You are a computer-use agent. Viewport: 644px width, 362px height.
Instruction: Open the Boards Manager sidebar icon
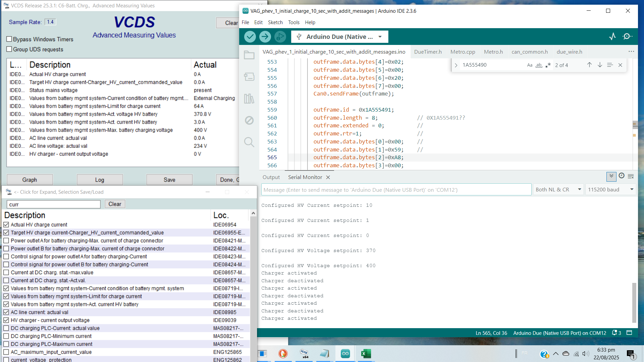[249, 77]
